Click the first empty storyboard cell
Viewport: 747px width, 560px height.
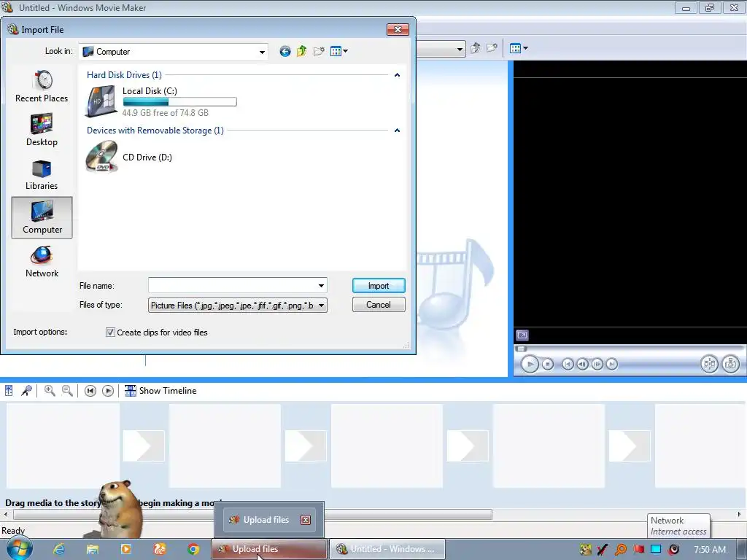63,446
